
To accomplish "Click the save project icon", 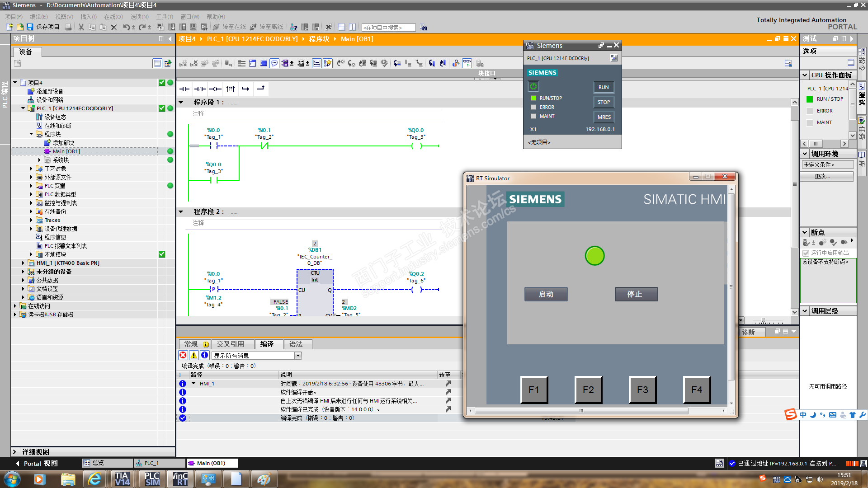I will [x=30, y=27].
